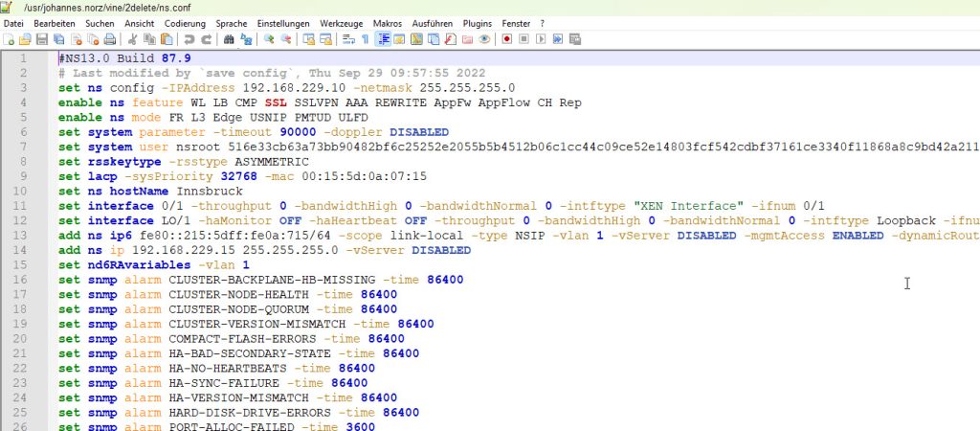Save the recorded macro icon
980x431 pixels.
pyautogui.click(x=575, y=39)
